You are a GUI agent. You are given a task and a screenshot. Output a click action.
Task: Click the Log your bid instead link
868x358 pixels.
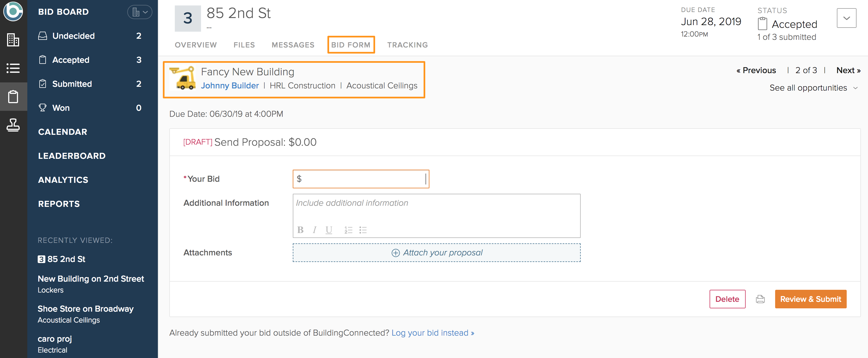[433, 333]
